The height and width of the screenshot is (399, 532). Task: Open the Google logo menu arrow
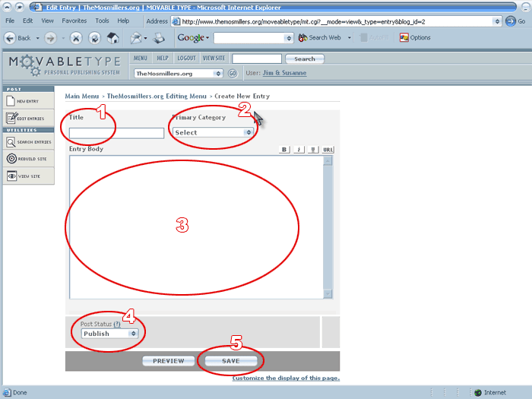pos(207,38)
